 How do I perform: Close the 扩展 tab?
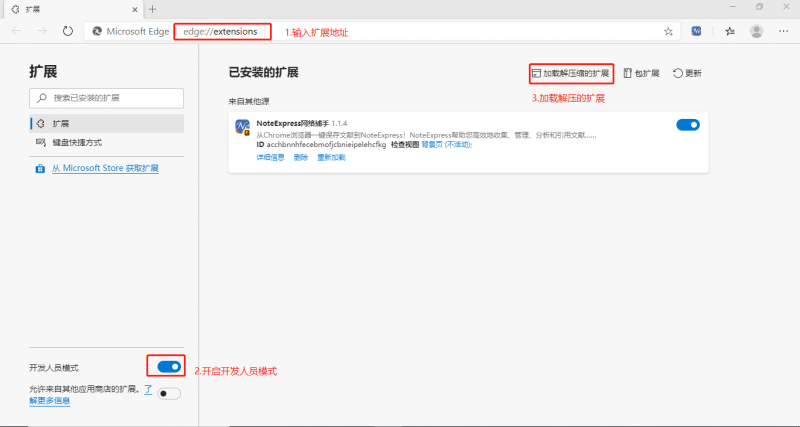tap(135, 9)
